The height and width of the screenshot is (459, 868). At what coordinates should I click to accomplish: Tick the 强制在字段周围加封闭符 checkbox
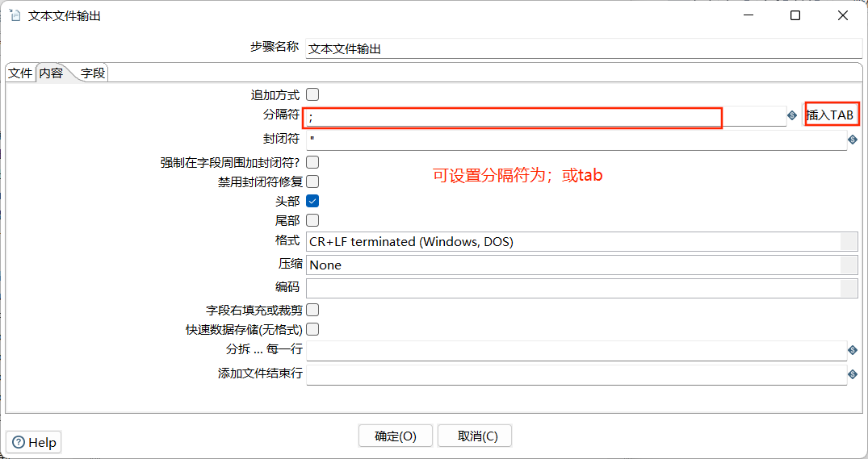tap(312, 162)
